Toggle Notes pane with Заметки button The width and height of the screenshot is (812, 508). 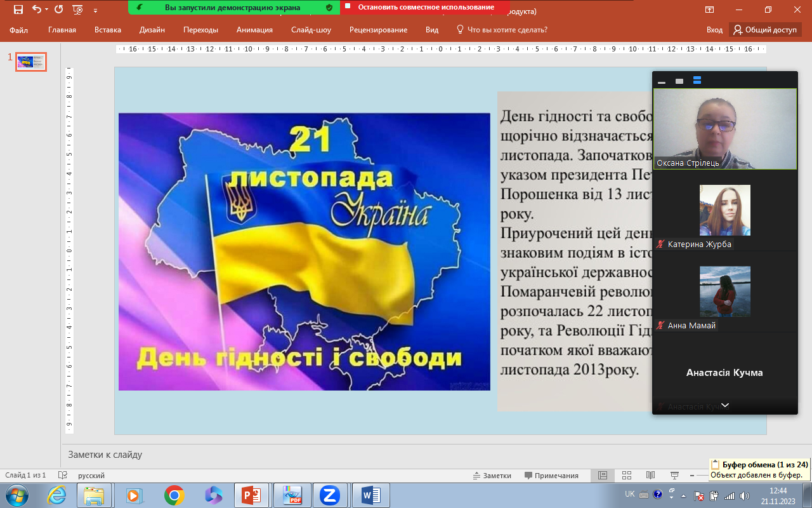(x=492, y=476)
